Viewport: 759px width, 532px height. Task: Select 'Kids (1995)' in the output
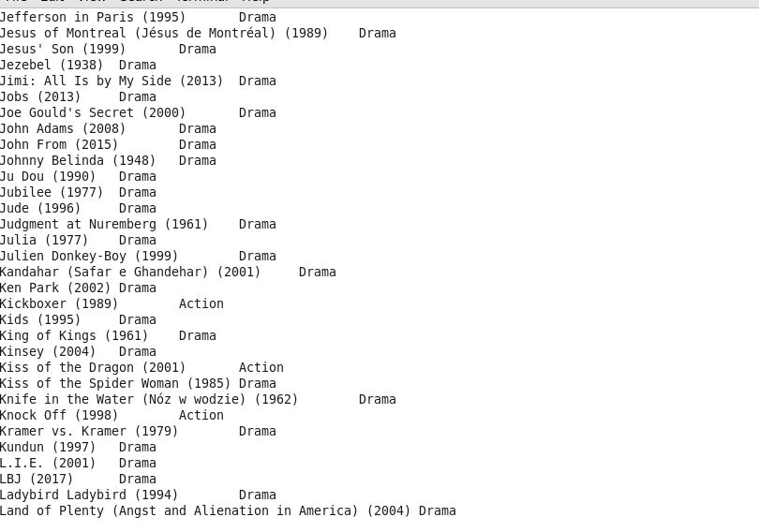click(40, 320)
